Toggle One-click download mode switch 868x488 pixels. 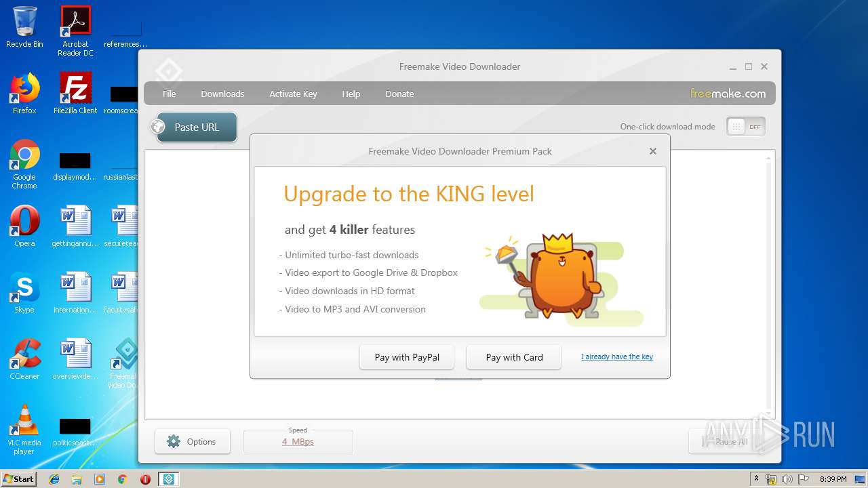pos(745,127)
